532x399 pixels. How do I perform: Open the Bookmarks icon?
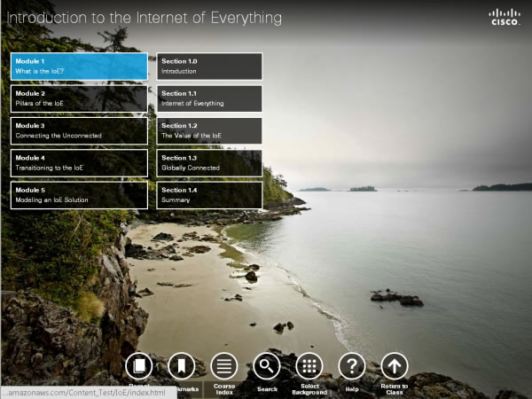click(x=181, y=365)
